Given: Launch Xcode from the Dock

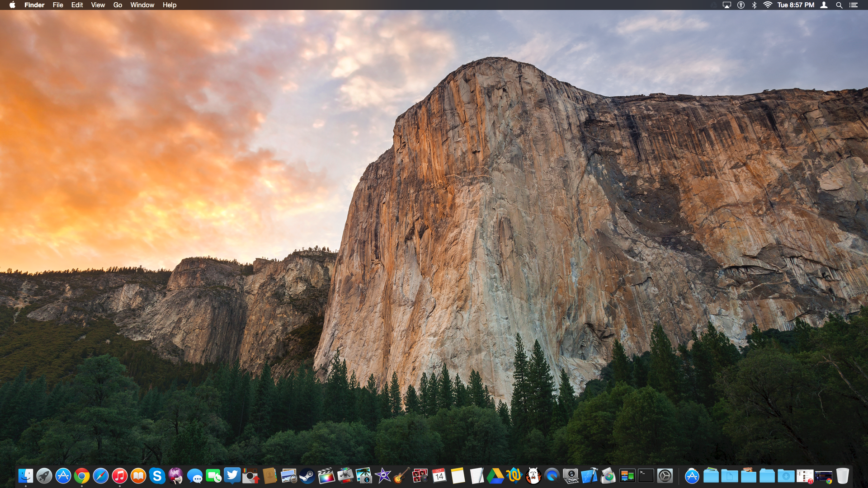Looking at the screenshot, I should tap(590, 476).
